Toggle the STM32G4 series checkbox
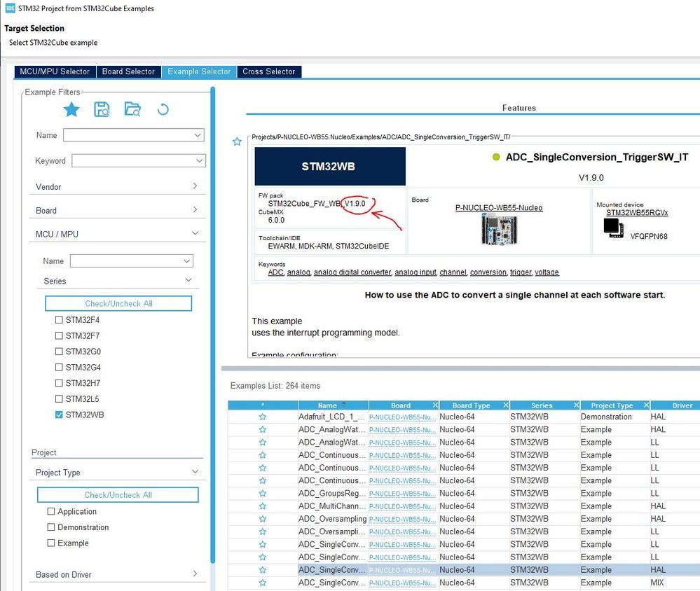700x591 pixels. [58, 367]
